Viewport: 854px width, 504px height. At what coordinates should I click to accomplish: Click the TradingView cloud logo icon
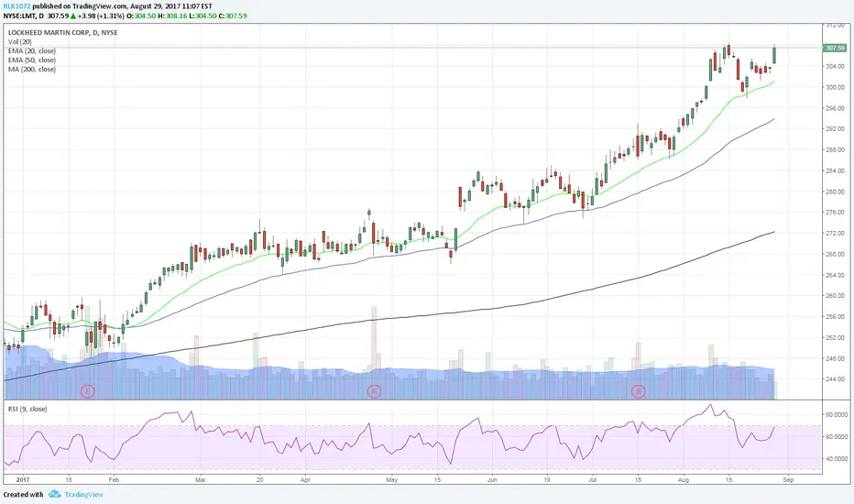[x=54, y=494]
